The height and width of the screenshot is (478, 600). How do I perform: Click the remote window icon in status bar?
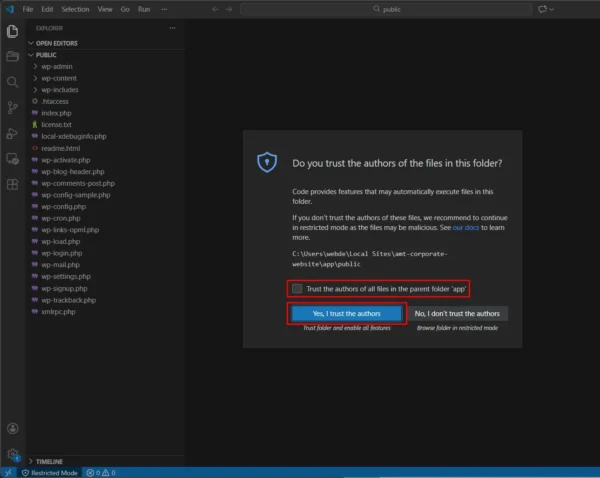[7, 472]
